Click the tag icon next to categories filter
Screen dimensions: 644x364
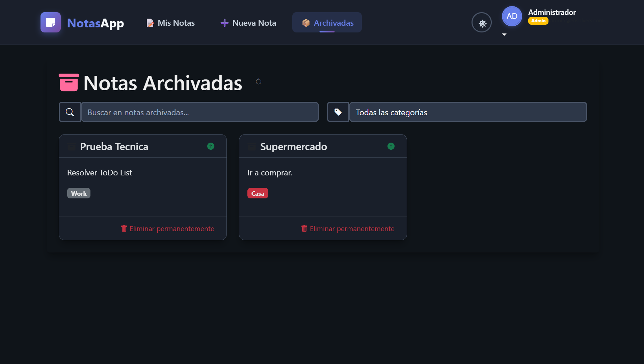[x=338, y=112]
